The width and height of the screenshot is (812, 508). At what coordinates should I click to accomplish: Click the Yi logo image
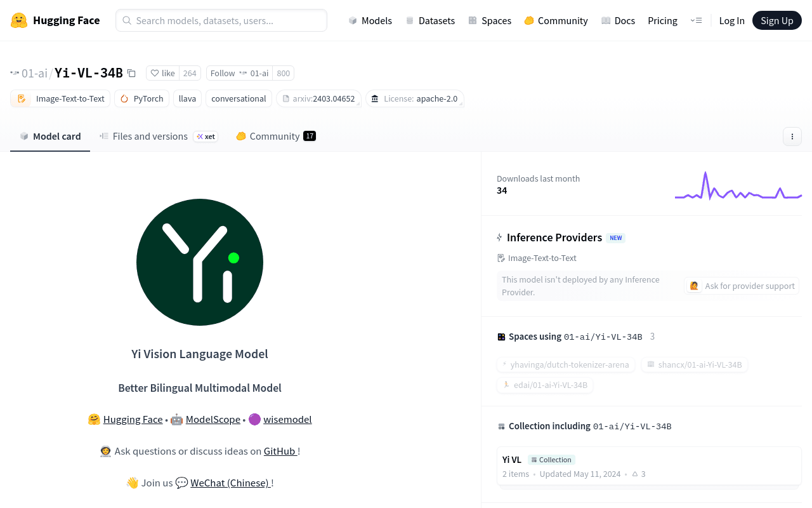(x=200, y=262)
